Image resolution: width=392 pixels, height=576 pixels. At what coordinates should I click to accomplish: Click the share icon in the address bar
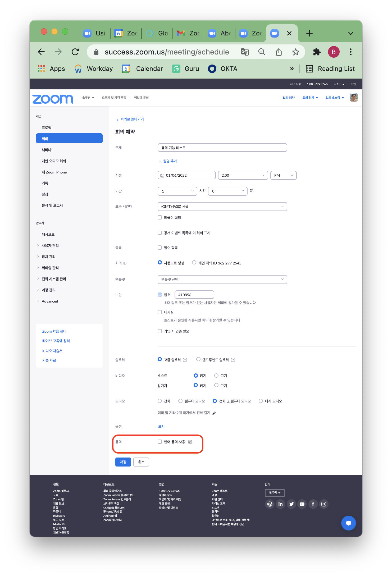click(279, 52)
